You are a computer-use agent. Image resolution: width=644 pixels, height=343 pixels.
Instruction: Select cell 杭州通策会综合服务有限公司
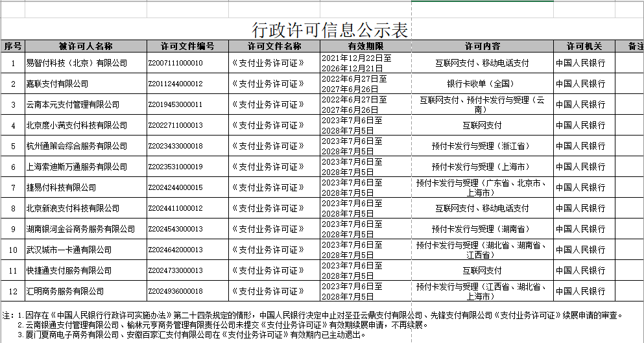pos(86,146)
